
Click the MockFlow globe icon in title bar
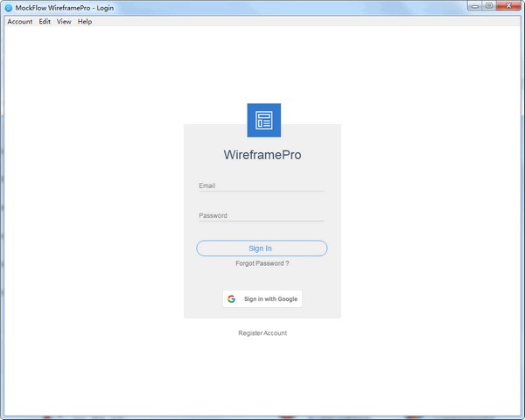click(x=9, y=8)
